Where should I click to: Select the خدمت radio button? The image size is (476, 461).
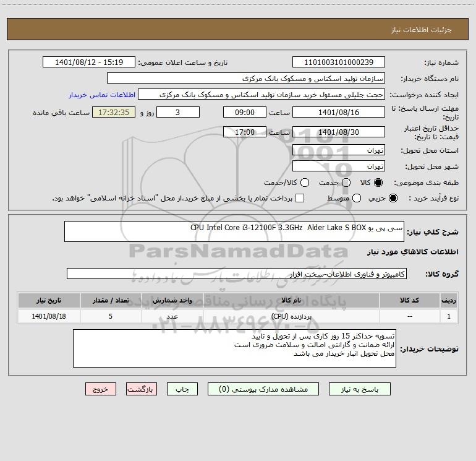(x=346, y=183)
